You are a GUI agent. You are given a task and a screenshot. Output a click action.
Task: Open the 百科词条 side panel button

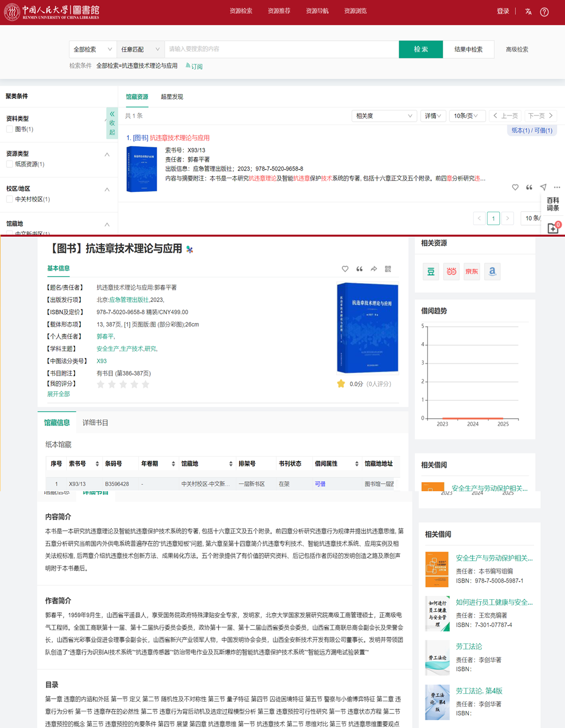[553, 204]
